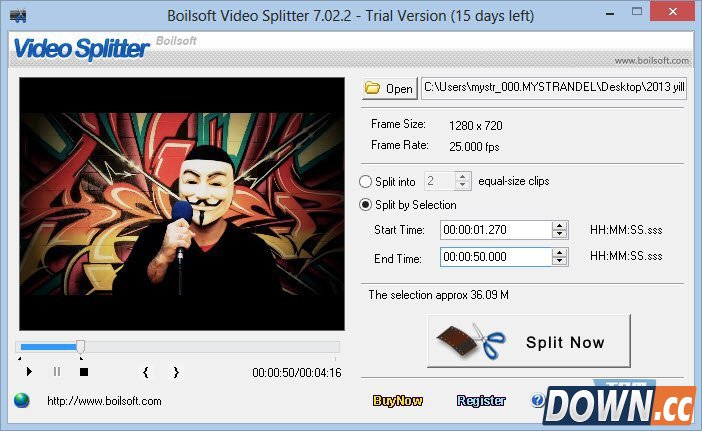Increase Start Time with up arrow
Image resolution: width=702 pixels, height=431 pixels.
(559, 226)
